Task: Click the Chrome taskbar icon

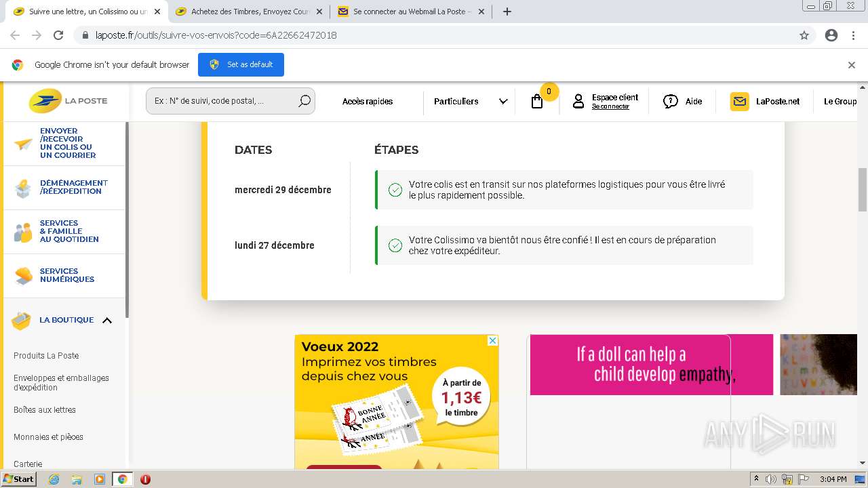Action: tap(122, 479)
